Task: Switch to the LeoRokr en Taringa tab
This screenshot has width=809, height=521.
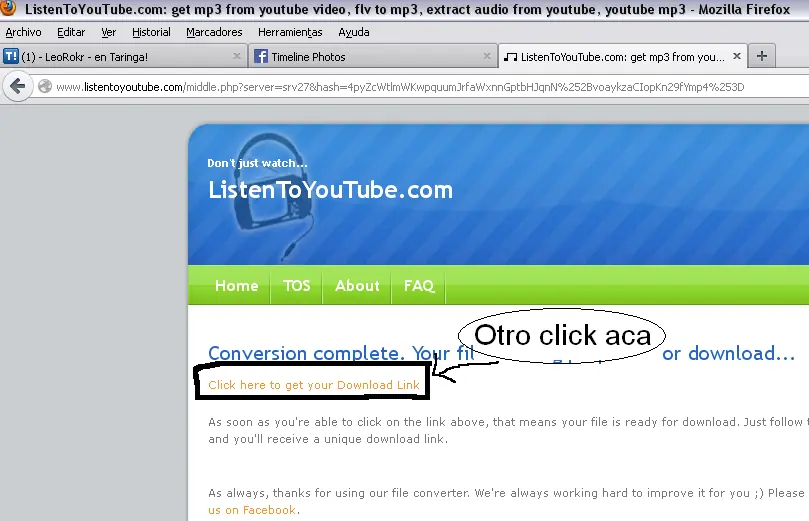Action: tap(123, 56)
